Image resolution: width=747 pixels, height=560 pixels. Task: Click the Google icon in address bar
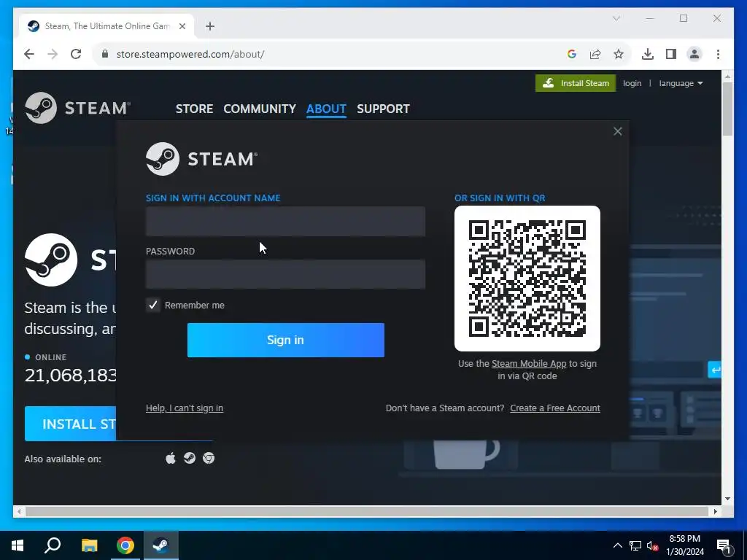(x=572, y=54)
